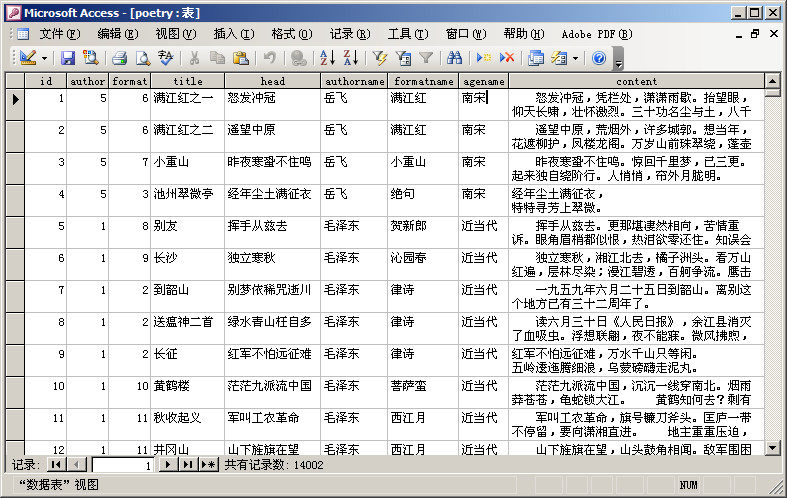Viewport: 787px width, 498px height.
Task: Click the Undo arrow icon
Action: pyautogui.click(x=270, y=58)
